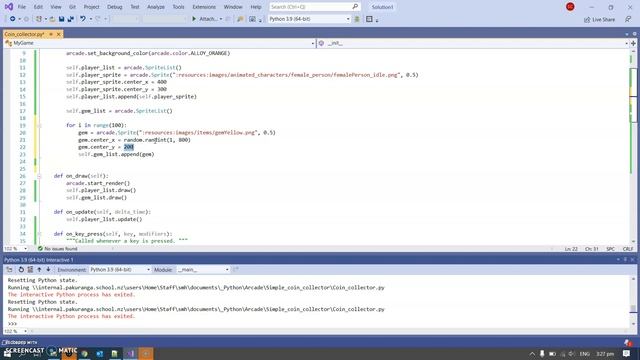
Task: Open the Help menu
Action: (256, 7)
